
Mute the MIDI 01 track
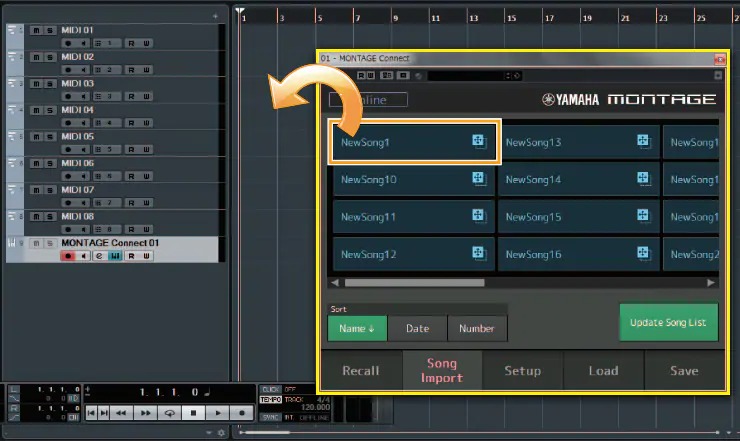36,30
